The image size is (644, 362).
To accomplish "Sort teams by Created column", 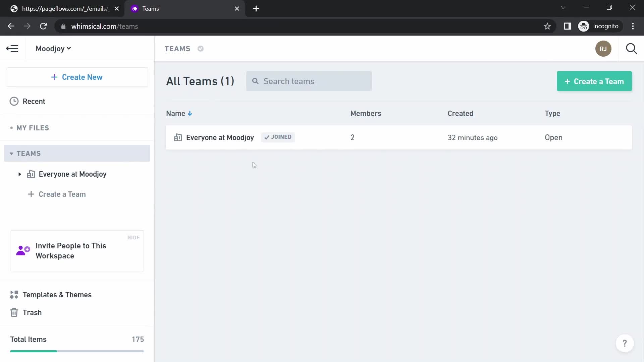I will (x=460, y=114).
